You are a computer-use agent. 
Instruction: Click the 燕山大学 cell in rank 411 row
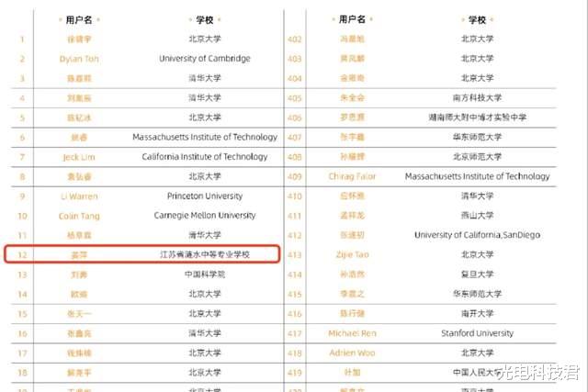tap(477, 216)
